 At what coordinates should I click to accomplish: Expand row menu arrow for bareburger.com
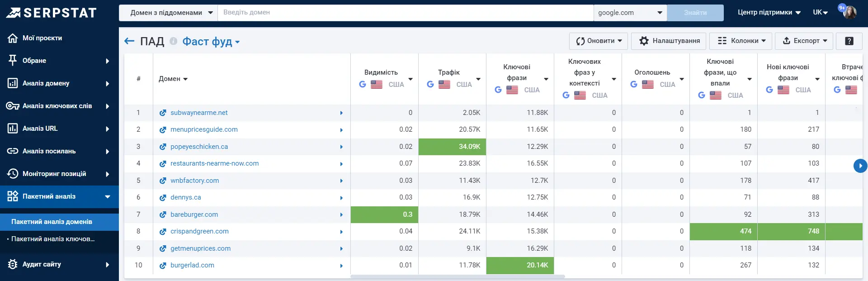(x=341, y=215)
